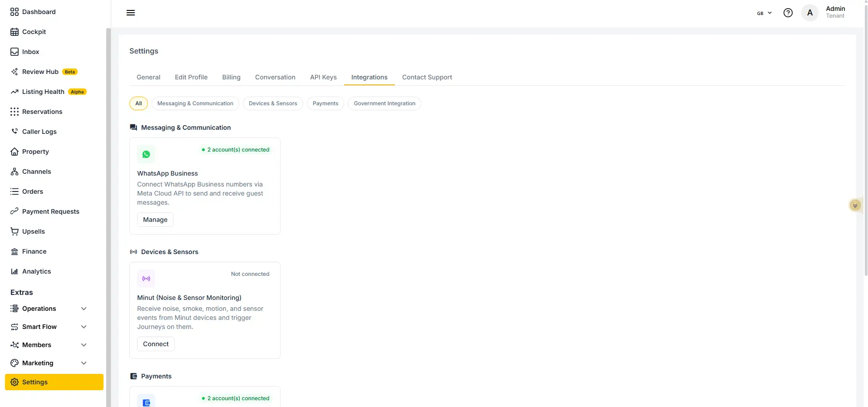Switch to the General tab
The image size is (868, 407).
(148, 77)
